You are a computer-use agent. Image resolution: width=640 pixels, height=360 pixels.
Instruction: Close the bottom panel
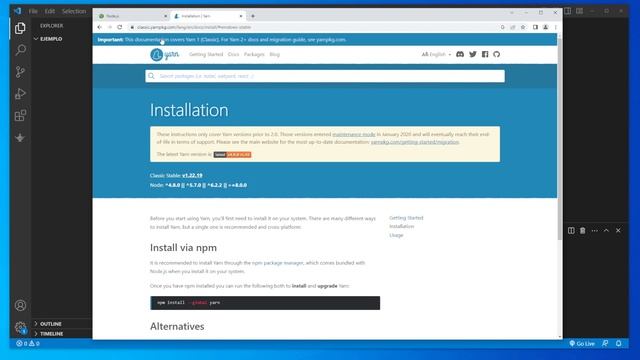pos(618,231)
